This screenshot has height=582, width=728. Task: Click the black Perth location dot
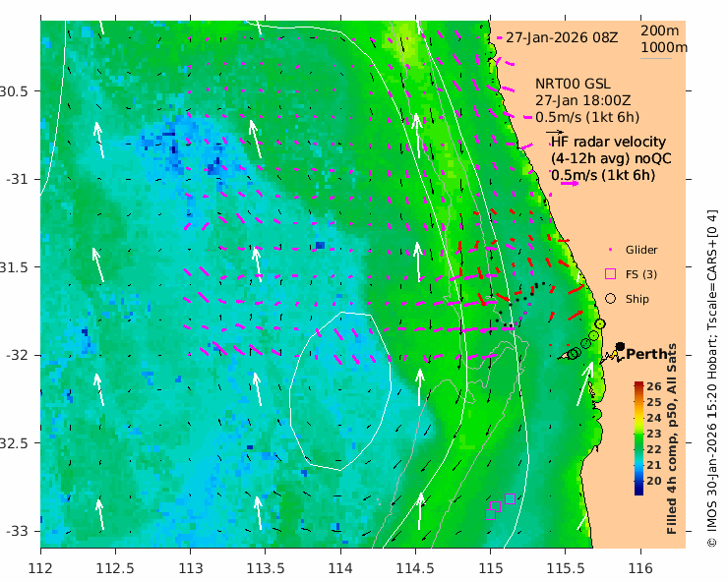620,346
